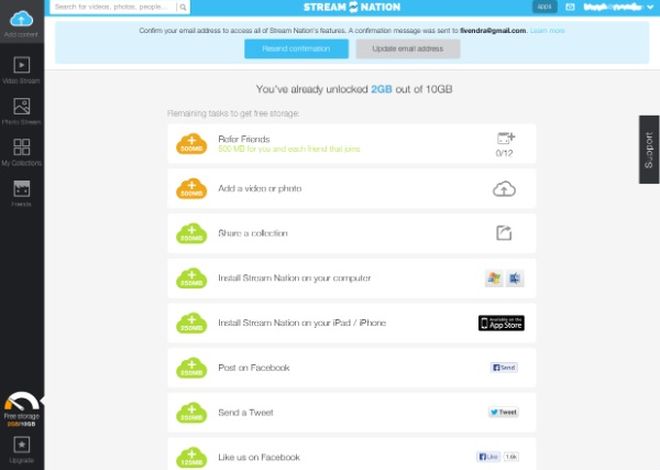Click Install Stream Nation on your iPad / iPhone text
660x470 pixels.
(x=302, y=323)
